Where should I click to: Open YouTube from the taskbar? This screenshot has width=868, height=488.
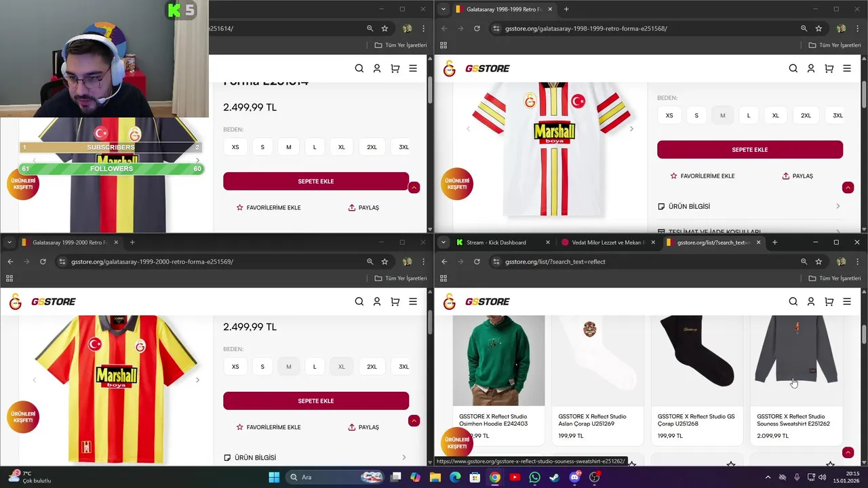point(515,477)
